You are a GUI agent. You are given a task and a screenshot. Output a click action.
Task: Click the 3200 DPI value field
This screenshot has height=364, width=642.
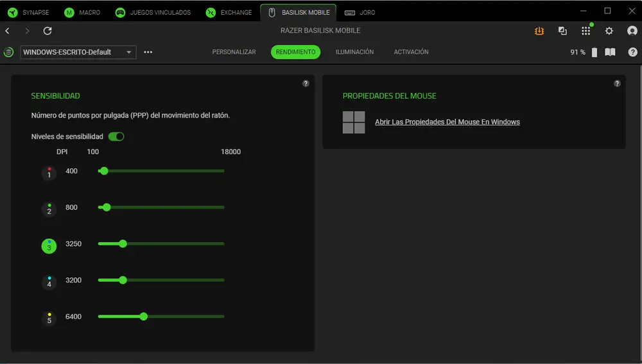pyautogui.click(x=74, y=281)
